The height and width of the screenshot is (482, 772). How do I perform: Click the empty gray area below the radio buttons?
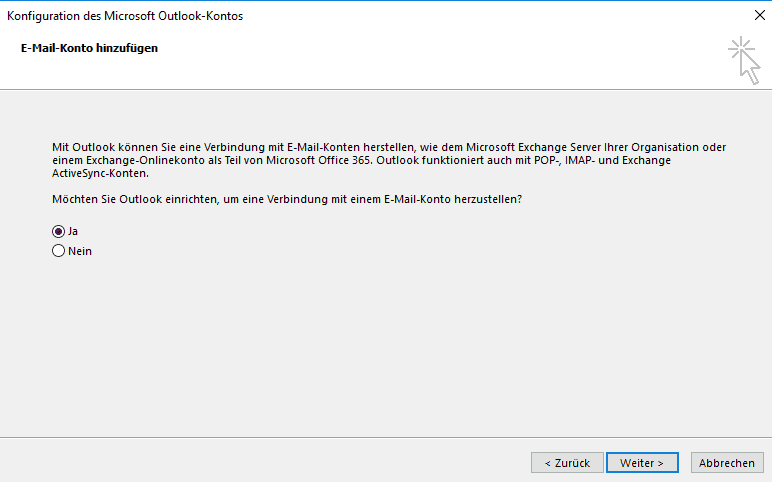tap(386, 350)
